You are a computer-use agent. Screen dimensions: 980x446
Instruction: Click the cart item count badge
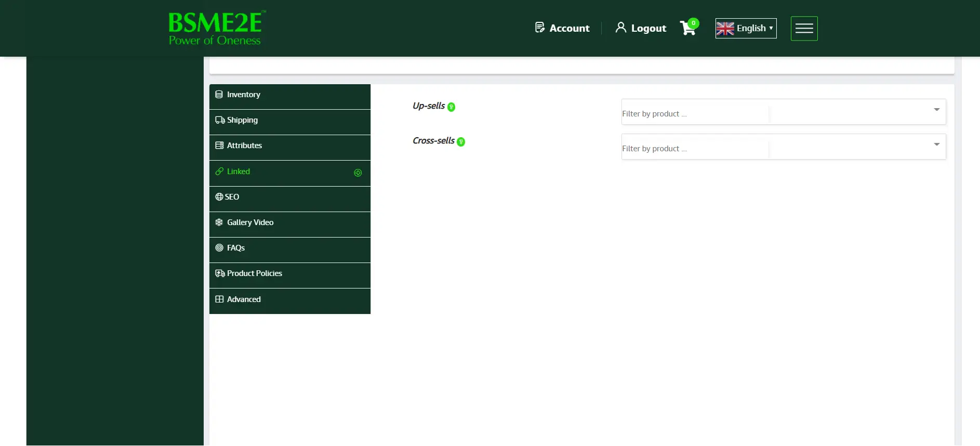tap(693, 23)
